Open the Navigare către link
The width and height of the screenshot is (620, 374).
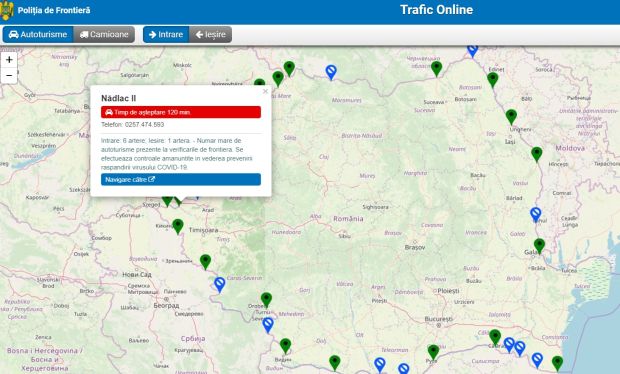pyautogui.click(x=181, y=179)
